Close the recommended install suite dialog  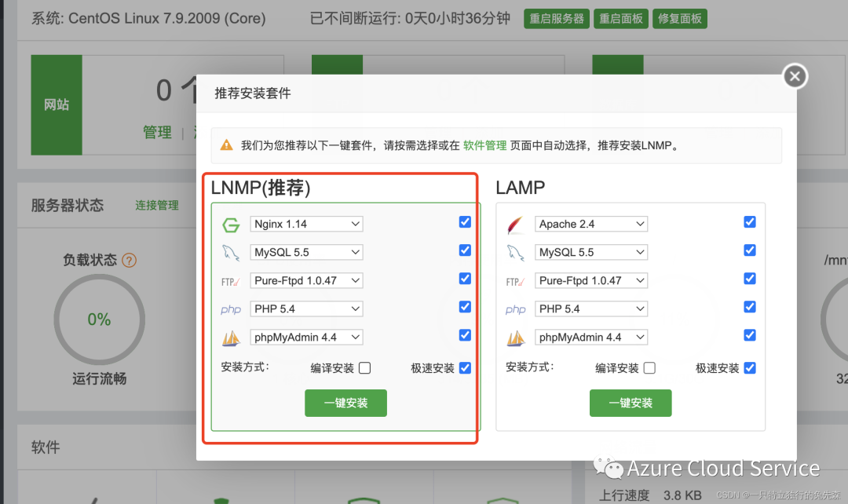coord(795,76)
